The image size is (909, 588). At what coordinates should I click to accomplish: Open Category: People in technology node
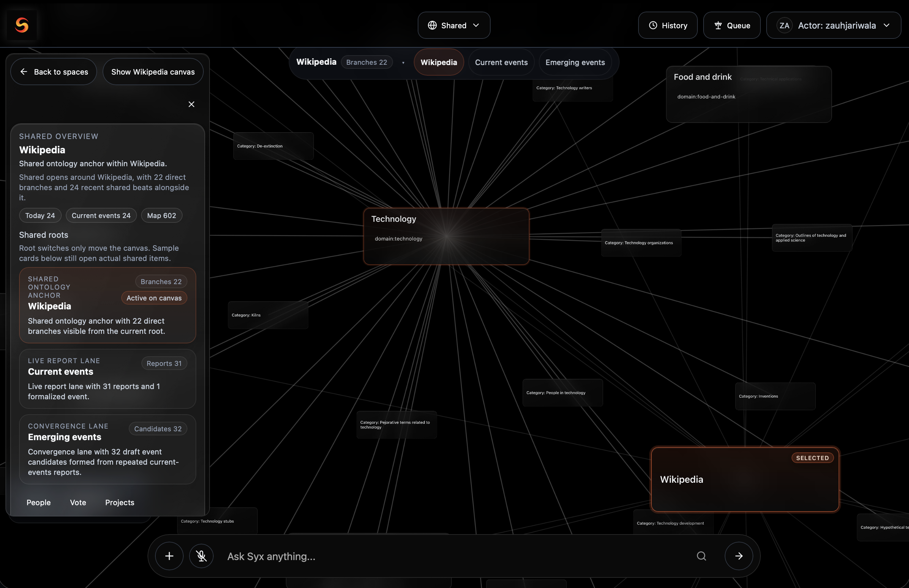(563, 392)
